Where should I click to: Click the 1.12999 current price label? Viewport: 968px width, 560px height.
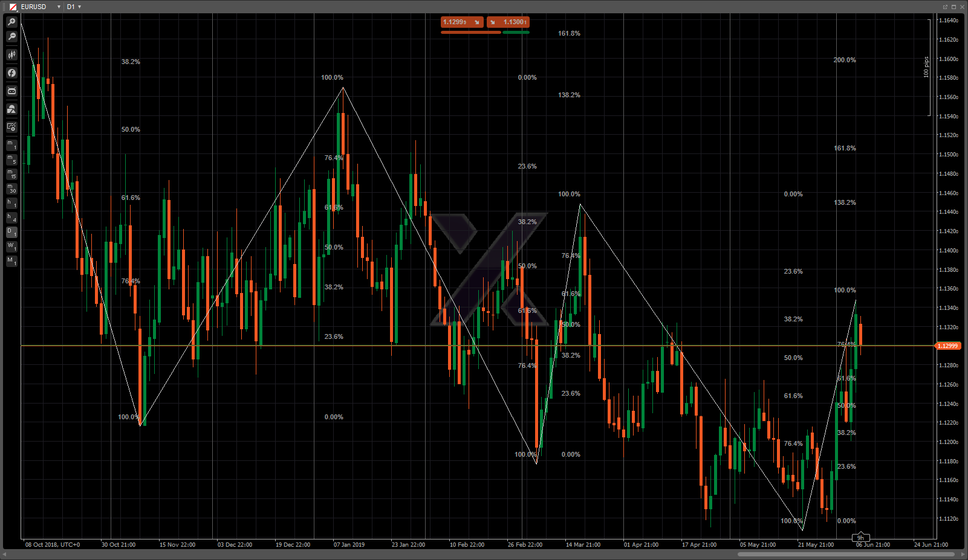947,346
